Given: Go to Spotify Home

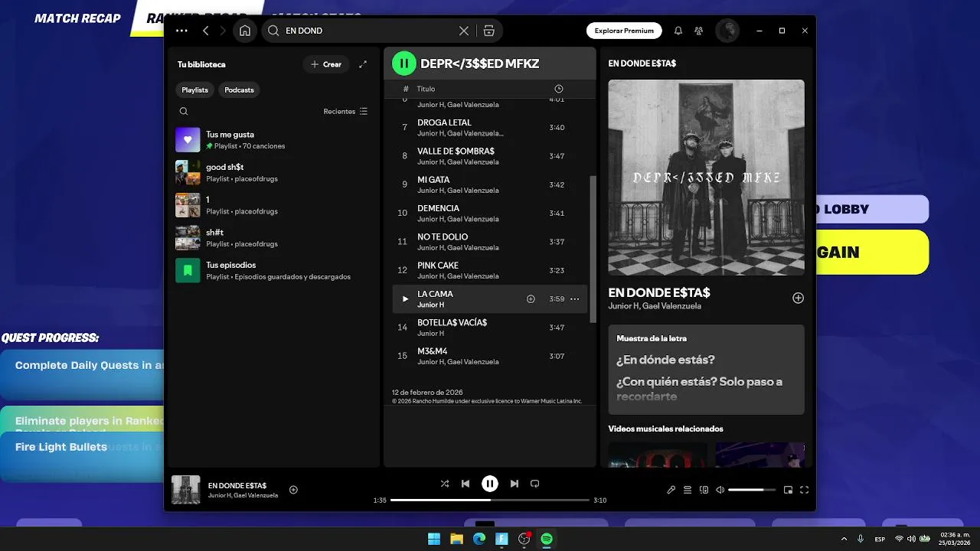Looking at the screenshot, I should coord(245,31).
